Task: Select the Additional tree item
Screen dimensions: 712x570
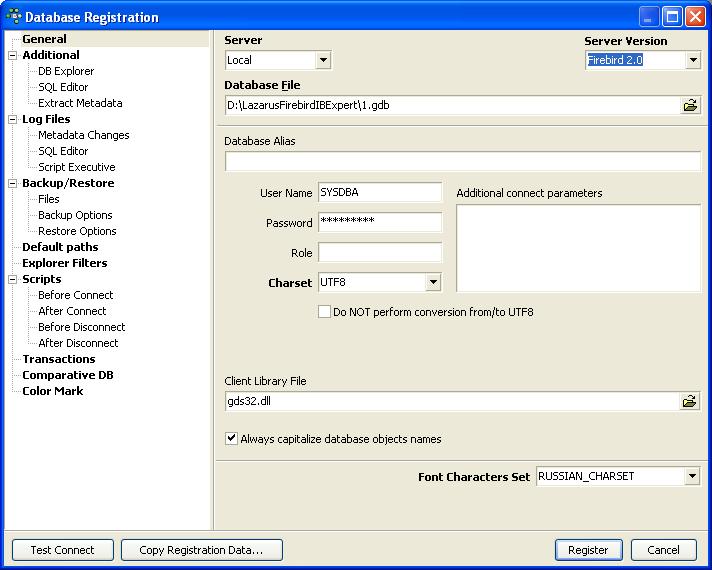Action: [51, 55]
